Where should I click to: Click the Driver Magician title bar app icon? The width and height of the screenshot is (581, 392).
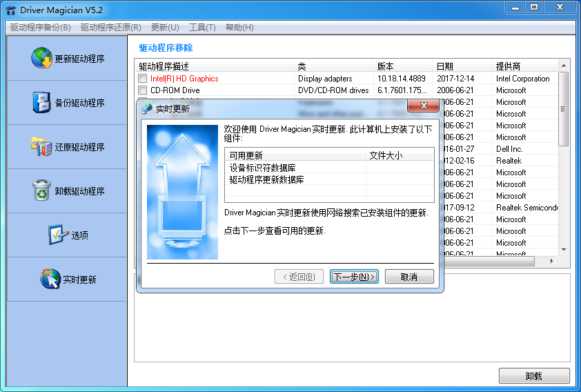(x=11, y=10)
